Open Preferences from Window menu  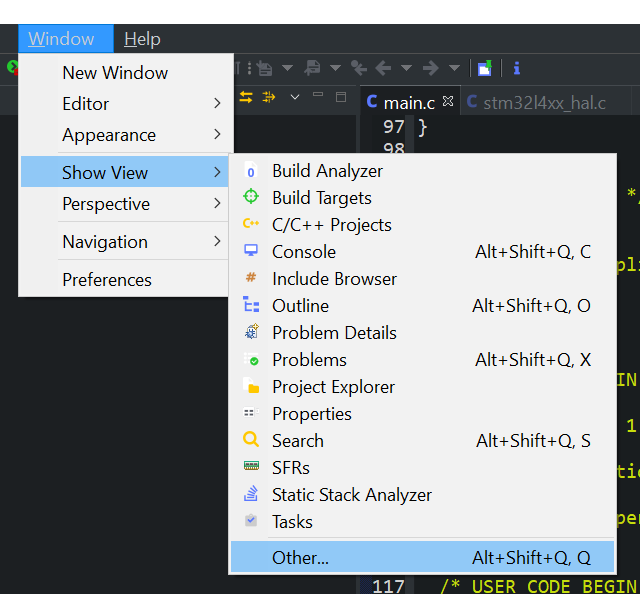tap(124, 280)
